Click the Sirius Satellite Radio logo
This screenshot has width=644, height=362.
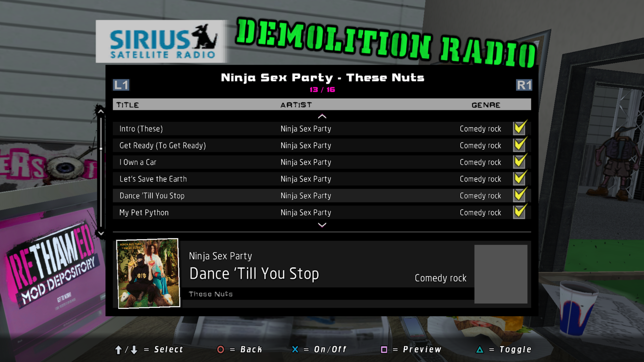(162, 42)
